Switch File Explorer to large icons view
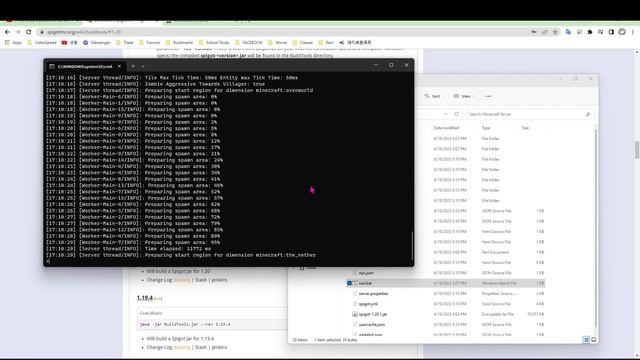Image resolution: width=640 pixels, height=360 pixels. click(x=593, y=340)
